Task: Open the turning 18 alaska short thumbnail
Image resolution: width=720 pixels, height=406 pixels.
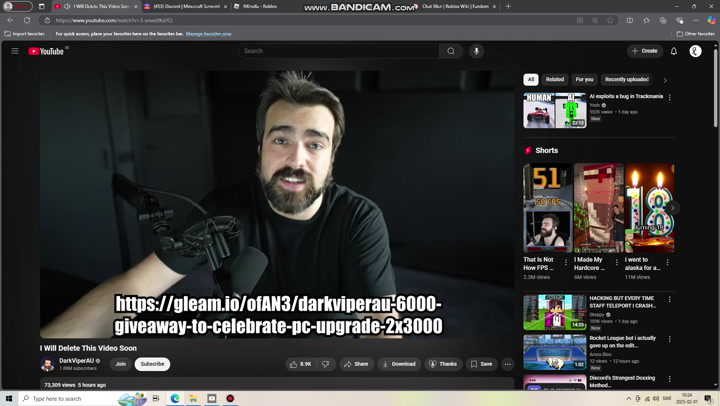Action: coord(650,208)
